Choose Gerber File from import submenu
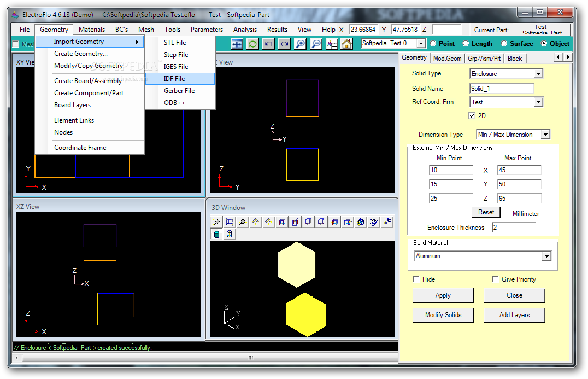588x379 pixels. pos(180,91)
